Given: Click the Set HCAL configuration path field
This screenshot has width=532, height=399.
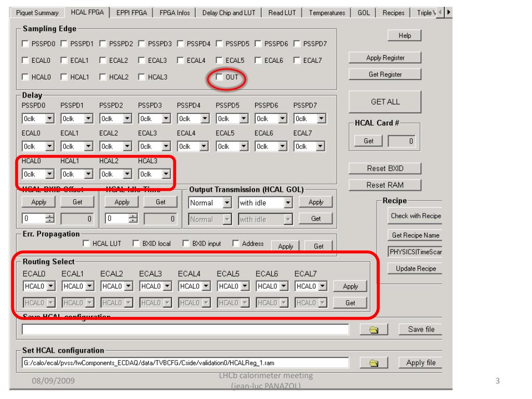Looking at the screenshot, I should [x=184, y=363].
